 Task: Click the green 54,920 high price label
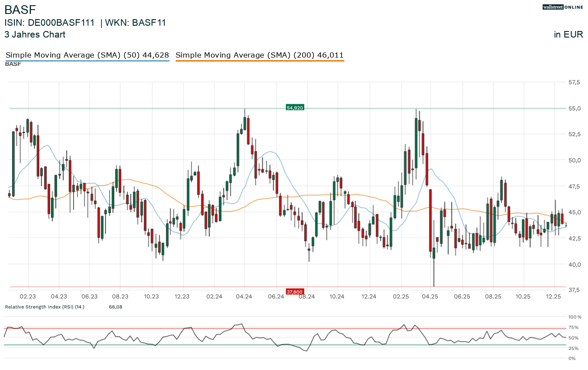coord(294,107)
